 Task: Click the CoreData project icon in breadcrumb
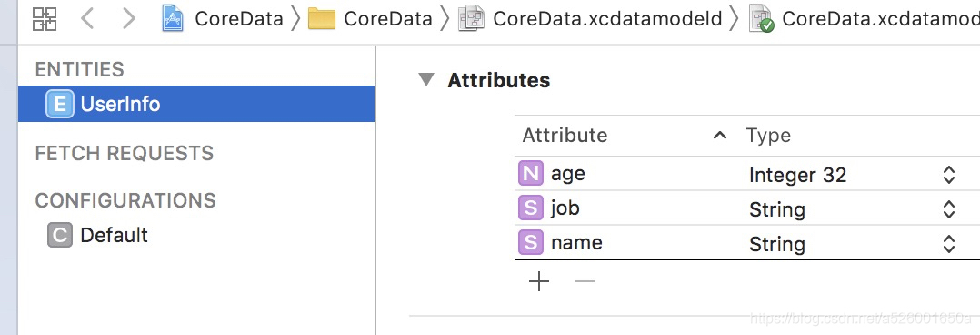173,19
